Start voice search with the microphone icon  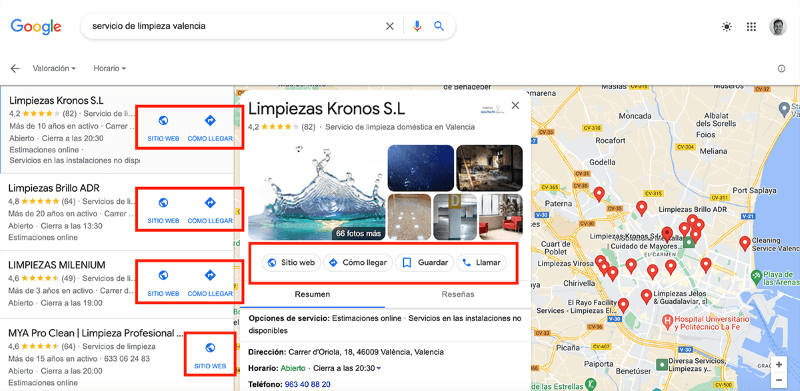[417, 26]
